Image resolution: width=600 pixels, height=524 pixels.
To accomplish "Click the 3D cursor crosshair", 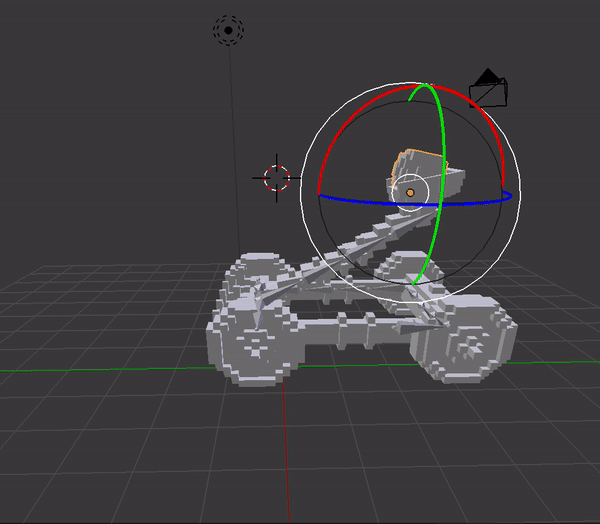I will tap(277, 178).
